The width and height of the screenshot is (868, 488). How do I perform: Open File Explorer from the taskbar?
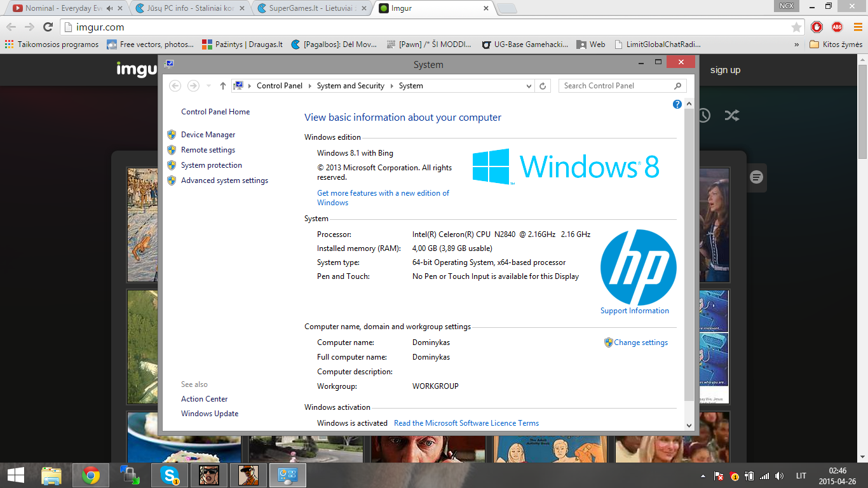click(51, 475)
